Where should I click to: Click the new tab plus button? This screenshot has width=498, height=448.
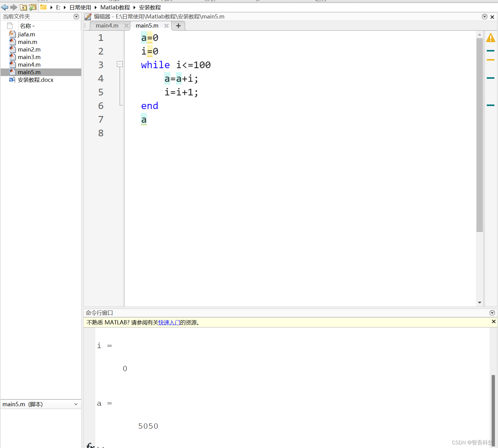tap(178, 26)
